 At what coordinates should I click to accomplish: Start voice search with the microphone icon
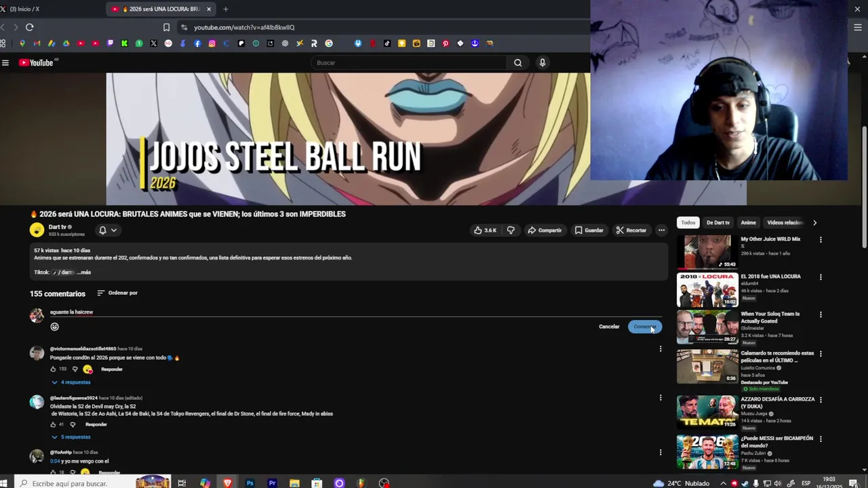pyautogui.click(x=542, y=62)
